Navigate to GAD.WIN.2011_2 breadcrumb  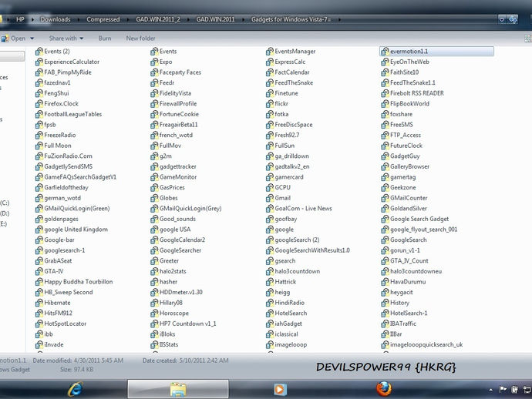click(158, 19)
